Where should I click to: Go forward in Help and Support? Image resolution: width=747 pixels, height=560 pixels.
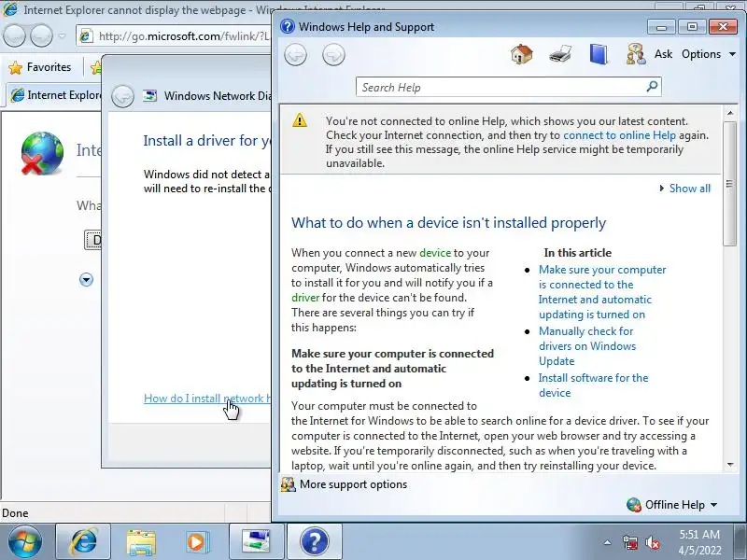[333, 54]
